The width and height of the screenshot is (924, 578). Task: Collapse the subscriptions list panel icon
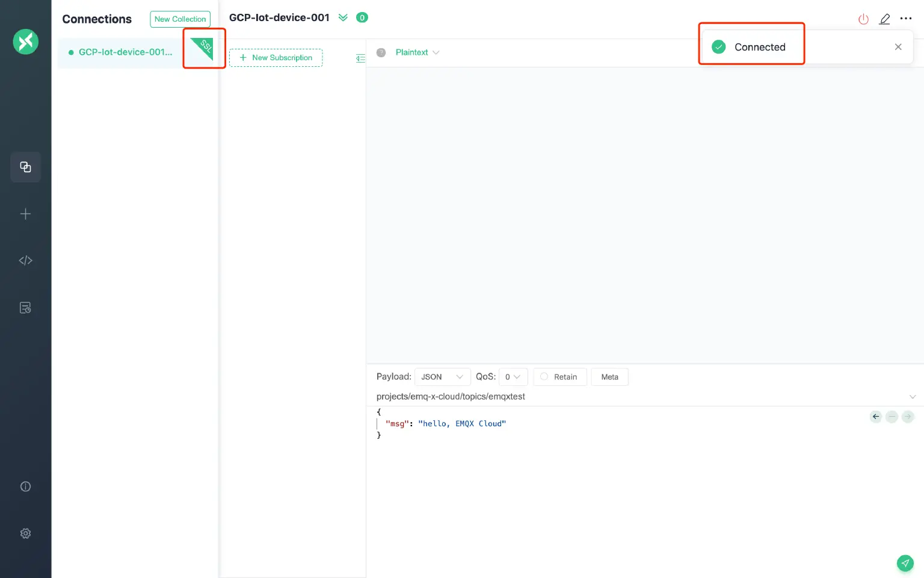[x=360, y=58]
